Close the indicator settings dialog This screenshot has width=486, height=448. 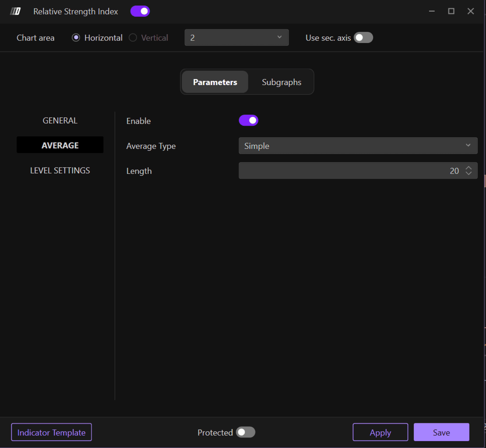click(470, 11)
